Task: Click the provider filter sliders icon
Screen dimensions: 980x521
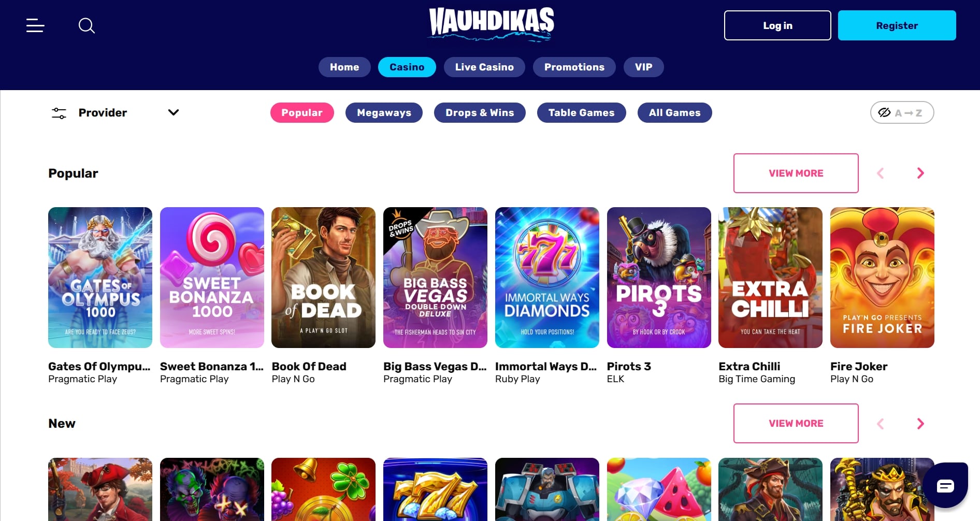Action: [59, 113]
